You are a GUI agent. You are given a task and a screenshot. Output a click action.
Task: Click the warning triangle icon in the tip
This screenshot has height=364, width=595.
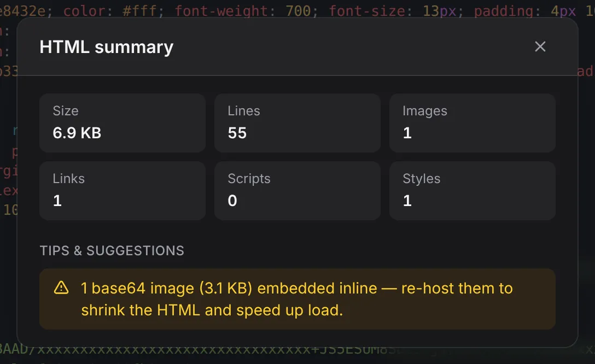[61, 288]
